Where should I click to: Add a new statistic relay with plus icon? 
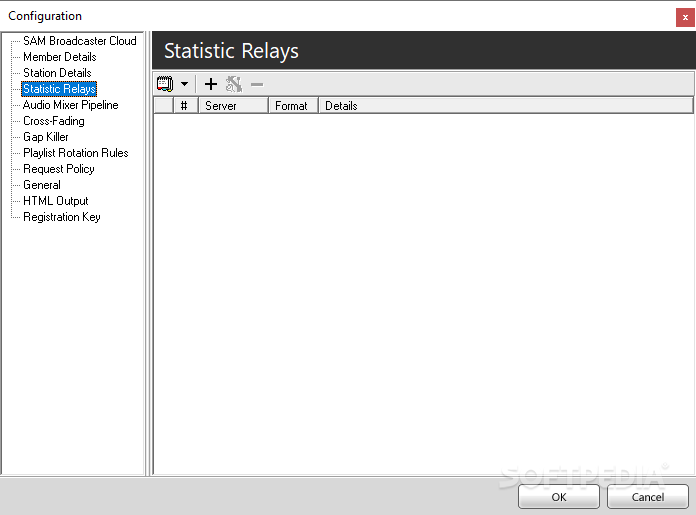pyautogui.click(x=211, y=84)
